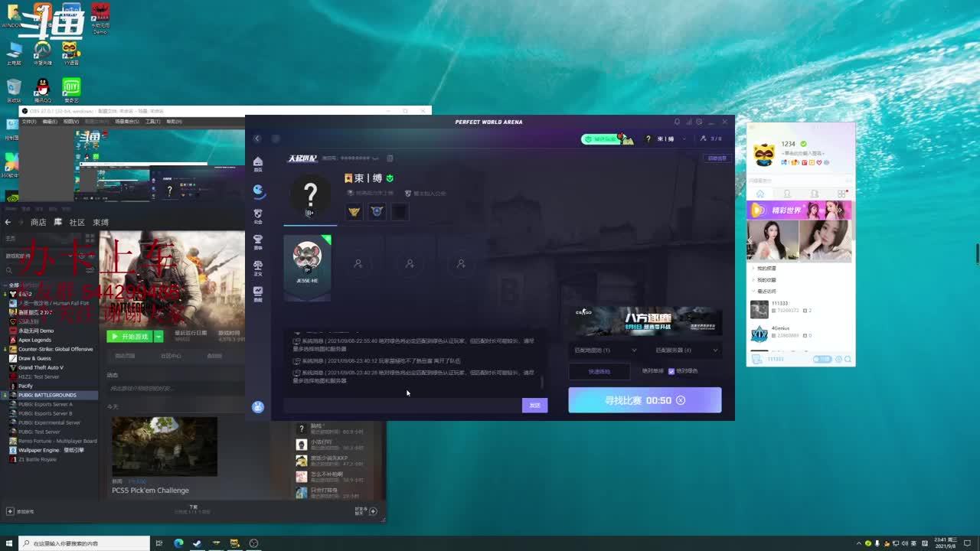Go back using the Steam back arrow

pyautogui.click(x=8, y=222)
